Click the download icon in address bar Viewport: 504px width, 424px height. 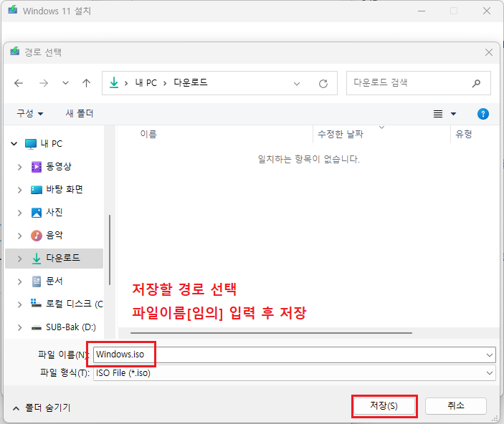[x=114, y=82]
